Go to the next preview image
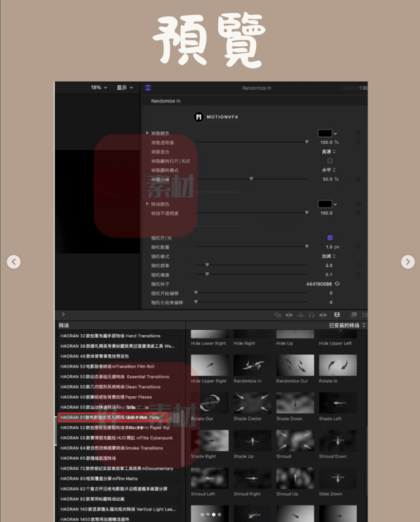Image resolution: width=420 pixels, height=522 pixels. [408, 262]
